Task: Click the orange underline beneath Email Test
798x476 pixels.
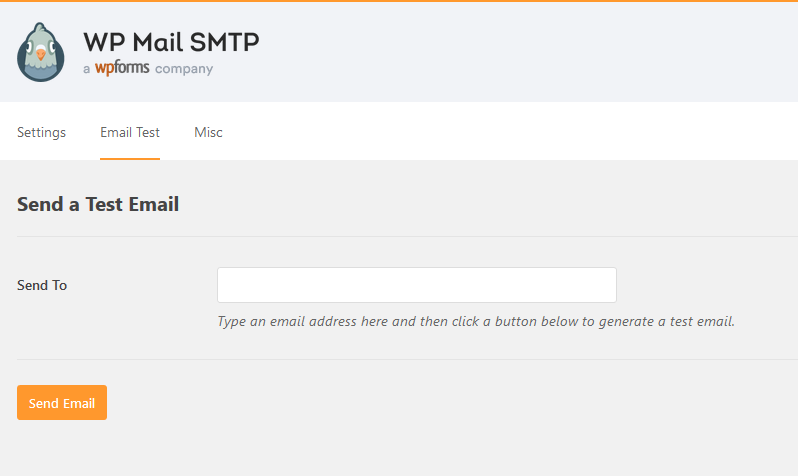Action: coord(130,158)
